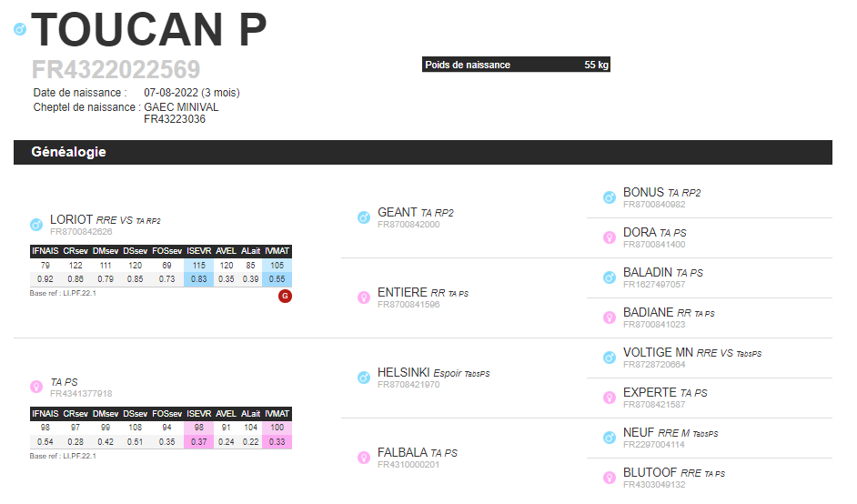Open the EXPERTE ancestor entry
The height and width of the screenshot is (504, 857).
click(x=650, y=392)
